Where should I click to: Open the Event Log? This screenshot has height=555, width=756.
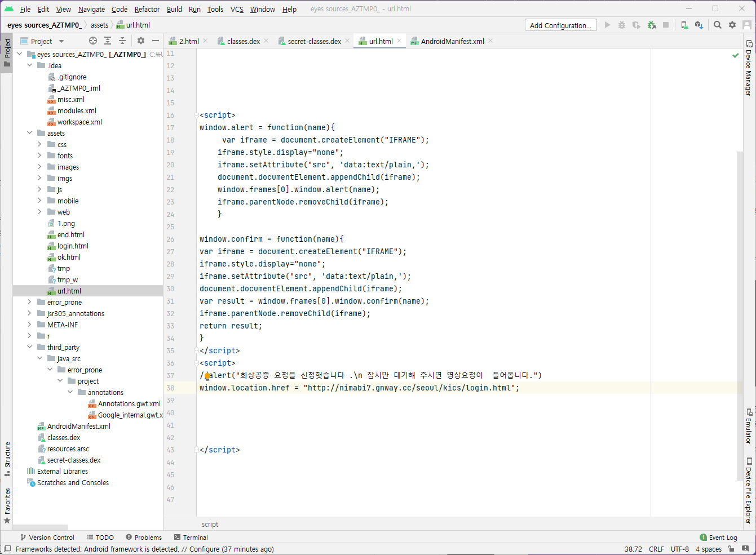tap(718, 538)
